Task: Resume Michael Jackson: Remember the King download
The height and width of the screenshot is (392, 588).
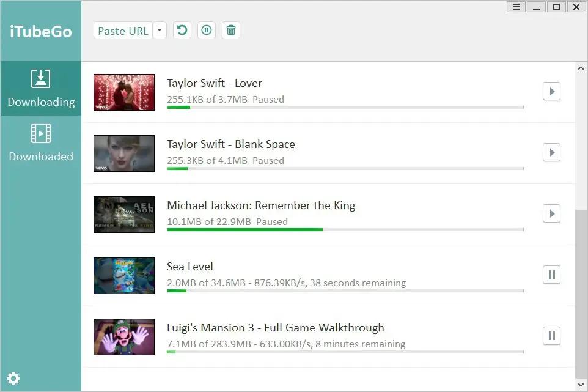Action: [x=551, y=213]
